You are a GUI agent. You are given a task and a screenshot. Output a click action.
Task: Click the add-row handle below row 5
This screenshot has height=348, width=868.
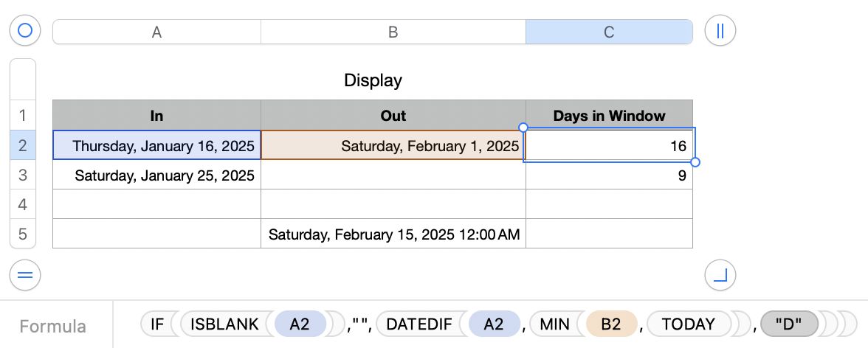(25, 276)
